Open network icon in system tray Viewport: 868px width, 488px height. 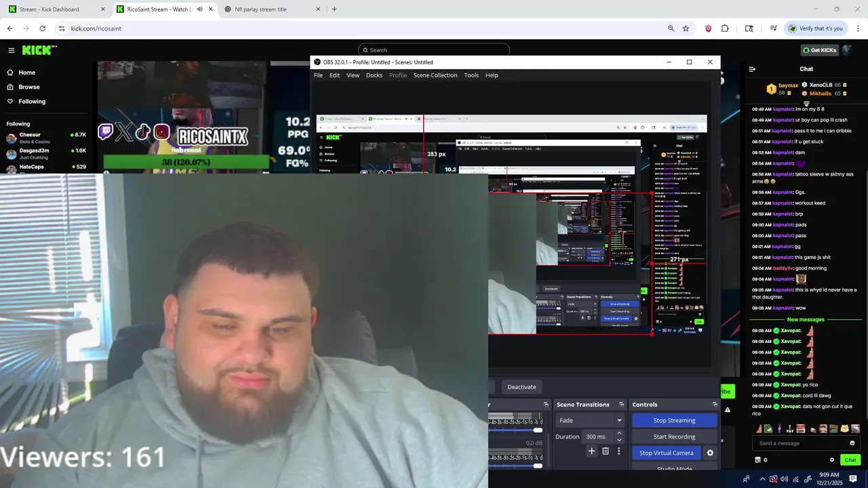[796, 479]
